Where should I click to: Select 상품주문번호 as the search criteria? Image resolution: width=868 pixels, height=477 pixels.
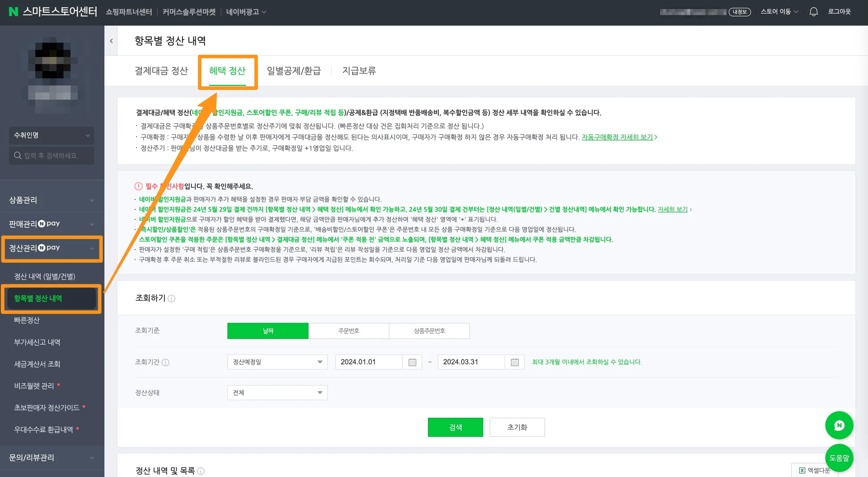point(429,331)
